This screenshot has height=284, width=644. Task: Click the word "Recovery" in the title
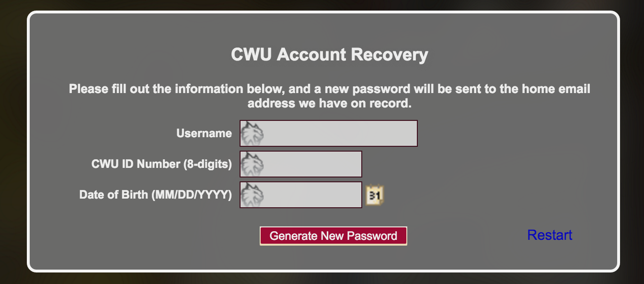[x=389, y=55]
